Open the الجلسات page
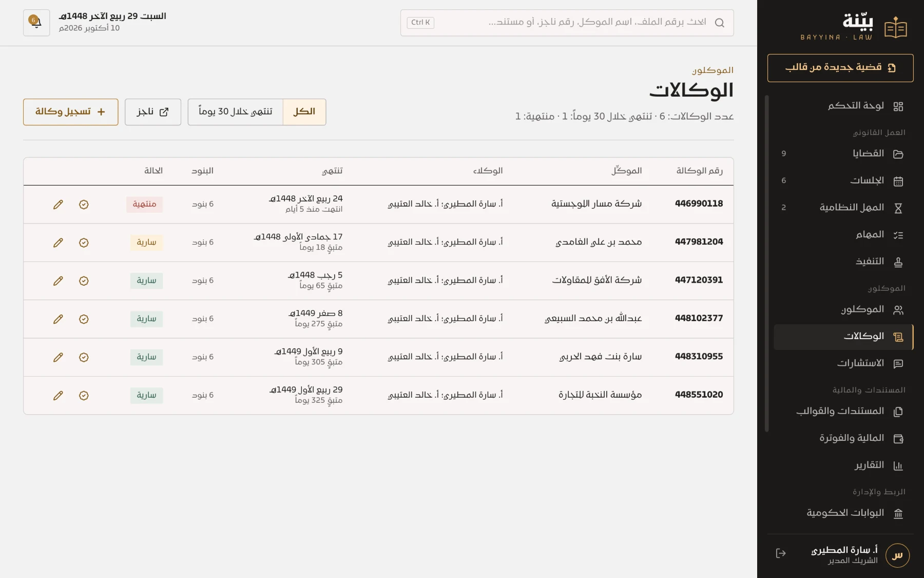Screen dimensions: 924x578 coord(843,181)
